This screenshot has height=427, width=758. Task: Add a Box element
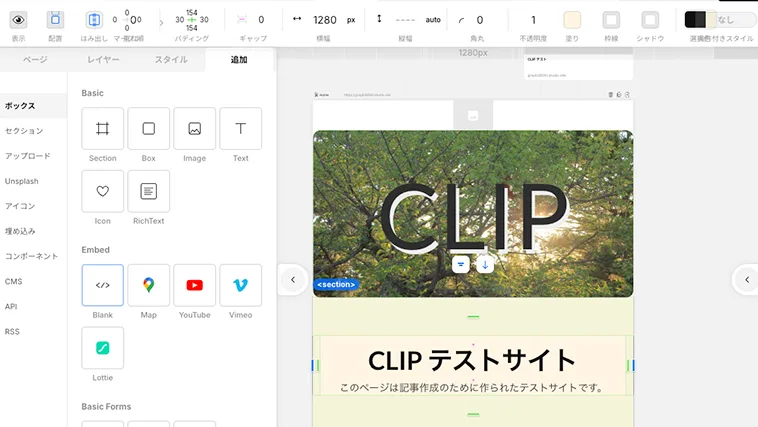pyautogui.click(x=148, y=129)
